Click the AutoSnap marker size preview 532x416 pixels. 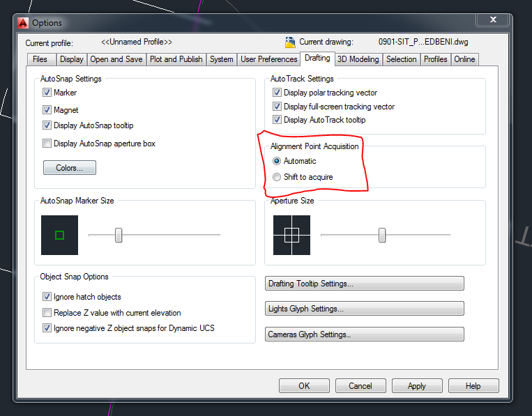[x=59, y=235]
